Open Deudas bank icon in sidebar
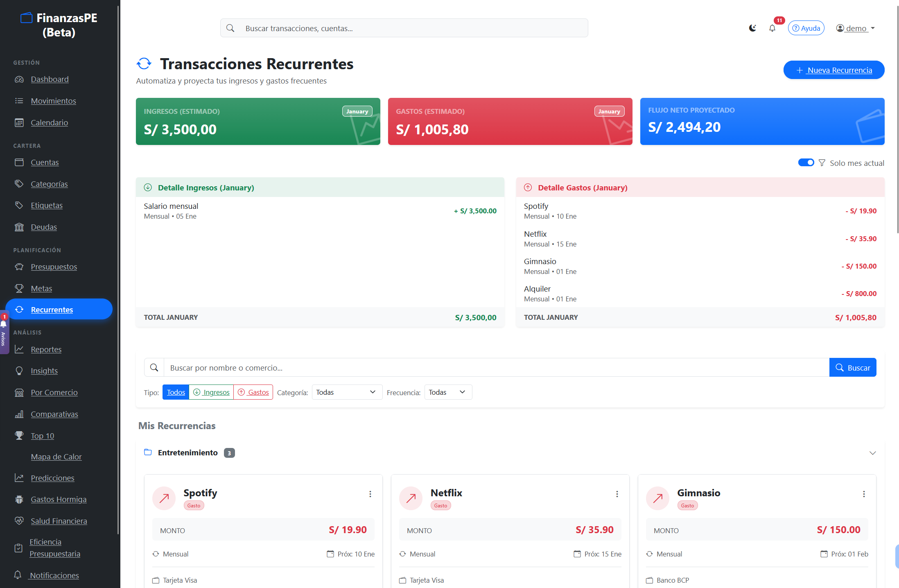 (19, 227)
